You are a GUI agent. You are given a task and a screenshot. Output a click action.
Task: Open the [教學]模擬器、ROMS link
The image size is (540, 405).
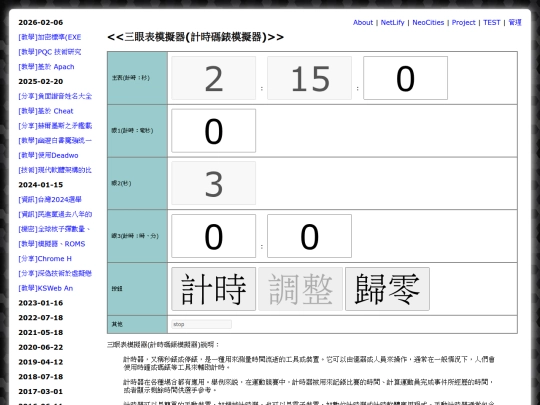52,244
